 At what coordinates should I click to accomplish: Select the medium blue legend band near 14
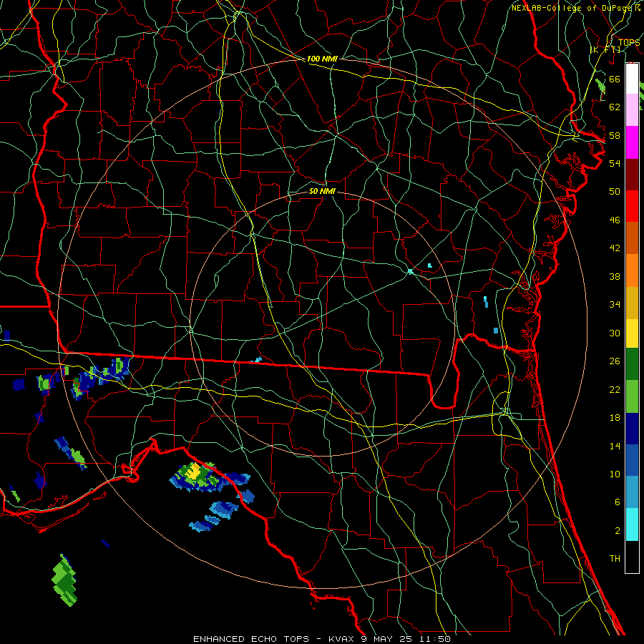click(632, 460)
